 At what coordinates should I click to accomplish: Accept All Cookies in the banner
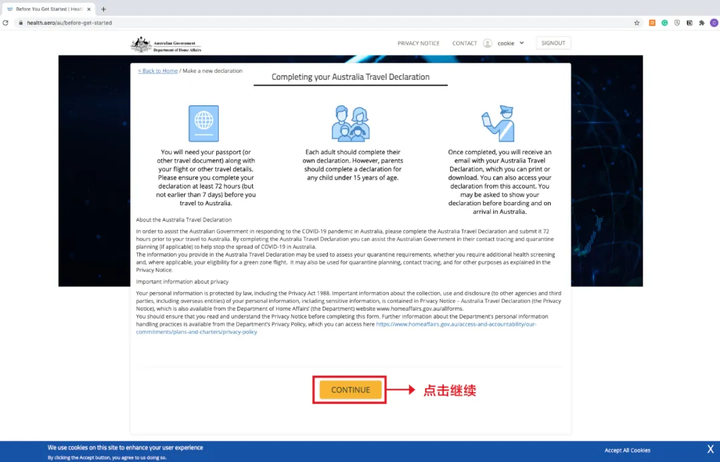627,450
